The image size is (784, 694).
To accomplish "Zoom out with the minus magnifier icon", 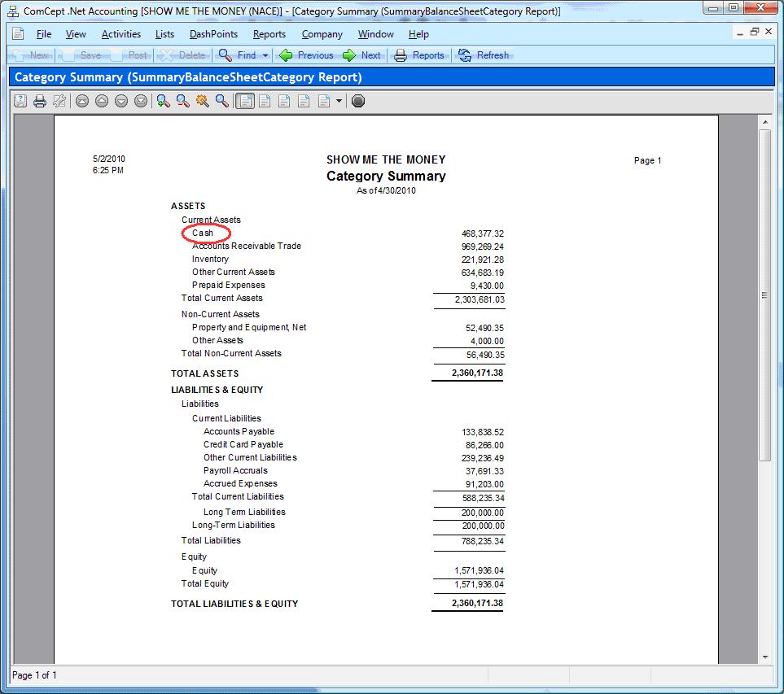I will point(182,101).
